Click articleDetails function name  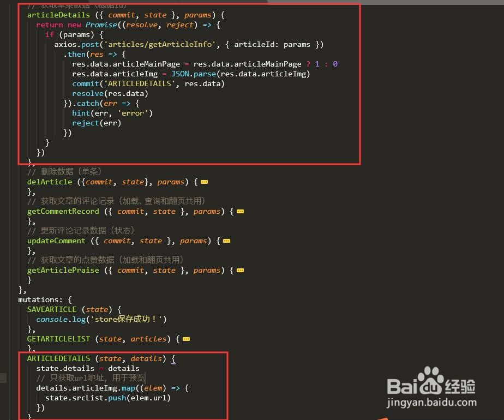tap(58, 15)
